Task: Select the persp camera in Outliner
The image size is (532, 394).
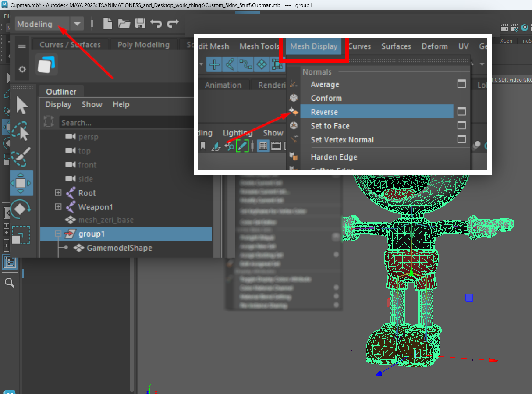Action: [88, 137]
